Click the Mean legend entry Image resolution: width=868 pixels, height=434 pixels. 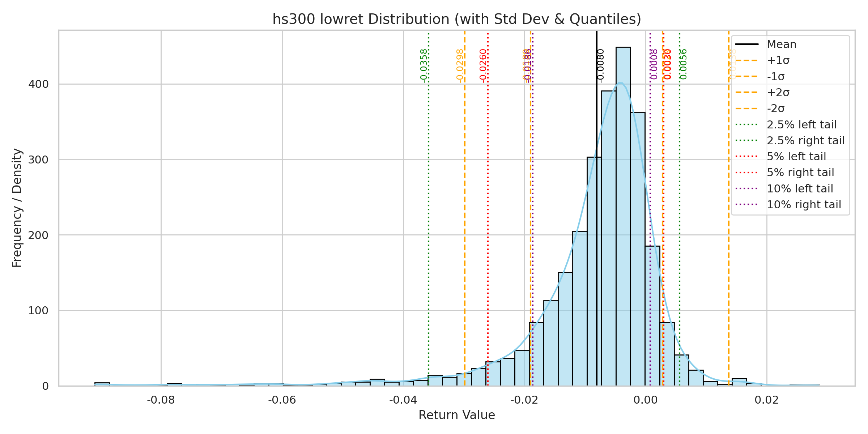781,44
